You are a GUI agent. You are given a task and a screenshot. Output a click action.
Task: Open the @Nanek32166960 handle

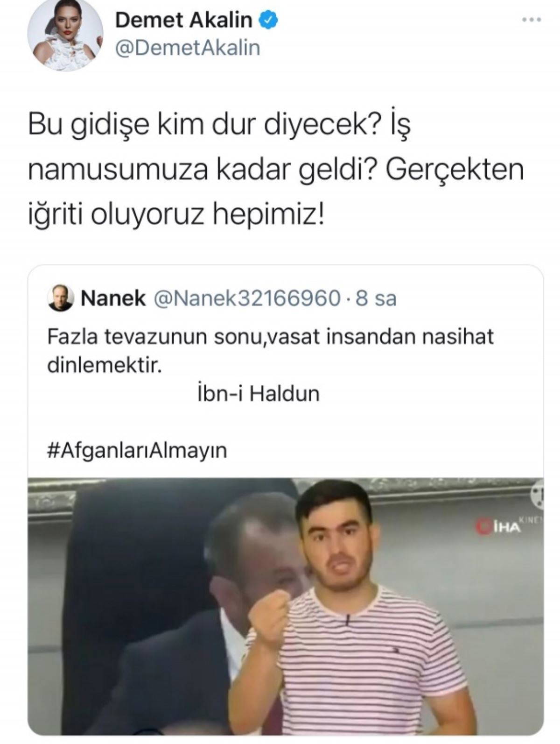point(247,298)
